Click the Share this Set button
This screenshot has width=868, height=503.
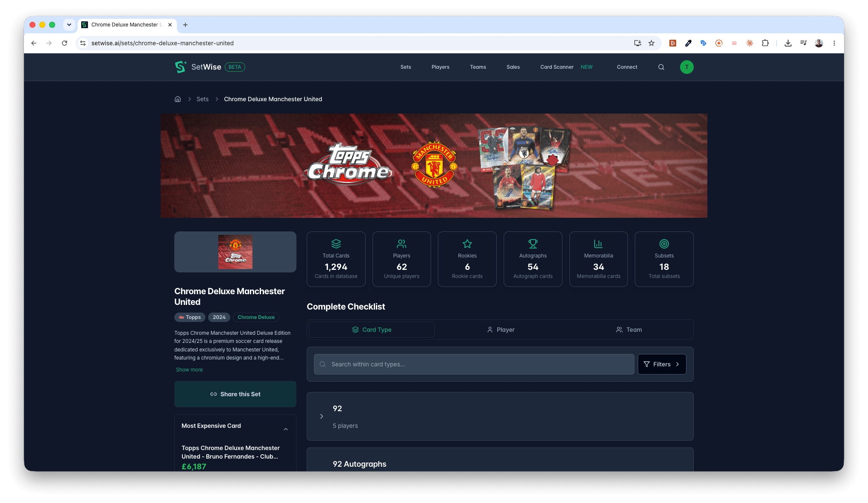point(235,394)
